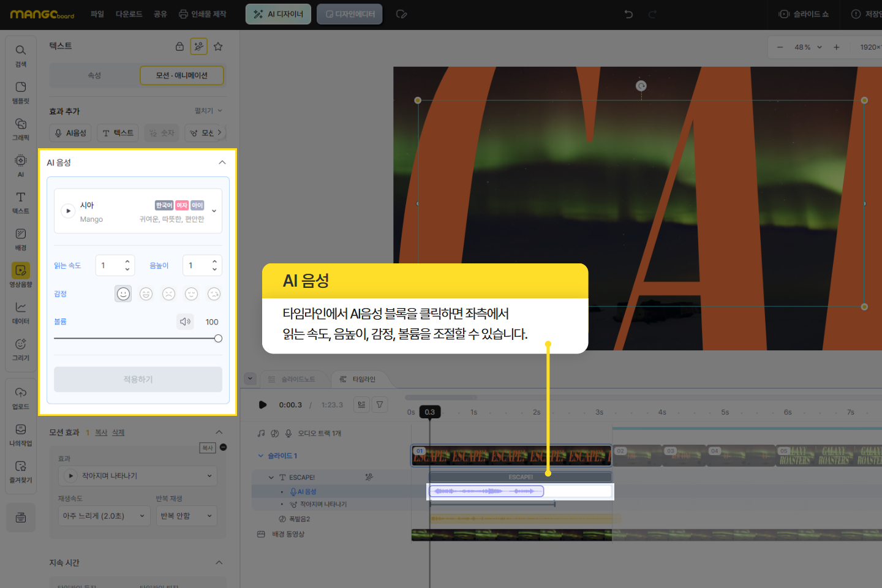Mute the AI voice volume speaker
Viewport: 882px width, 588px height.
click(185, 322)
